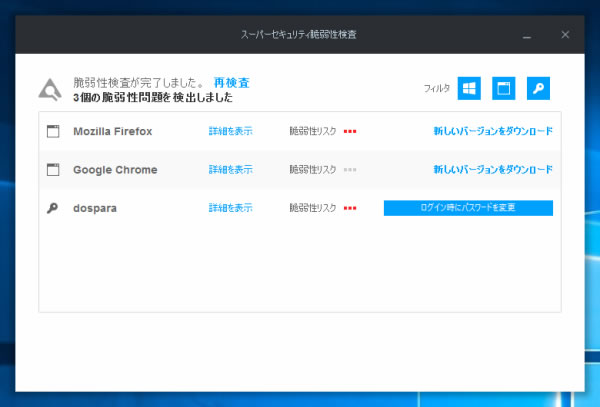Click 脆弱性リスク label in Chrome row
Image resolution: width=600 pixels, height=407 pixels.
point(313,169)
